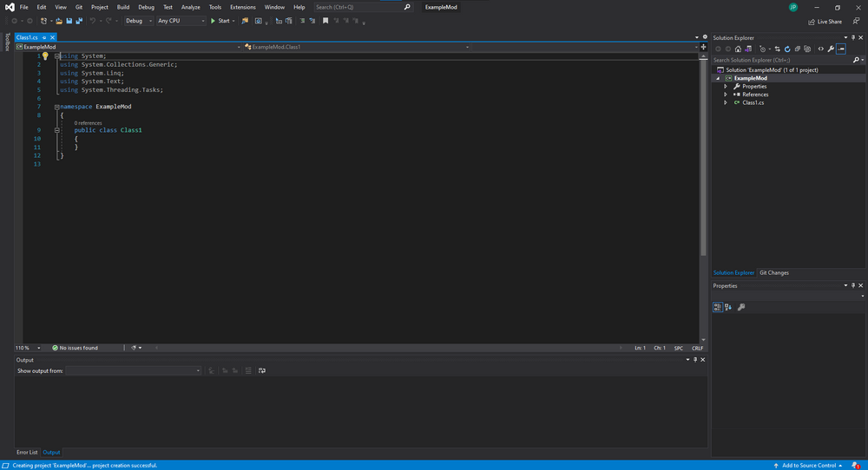The width and height of the screenshot is (868, 470).
Task: Toggle Show All Files icon in Solution Explorer
Action: pyautogui.click(x=807, y=49)
